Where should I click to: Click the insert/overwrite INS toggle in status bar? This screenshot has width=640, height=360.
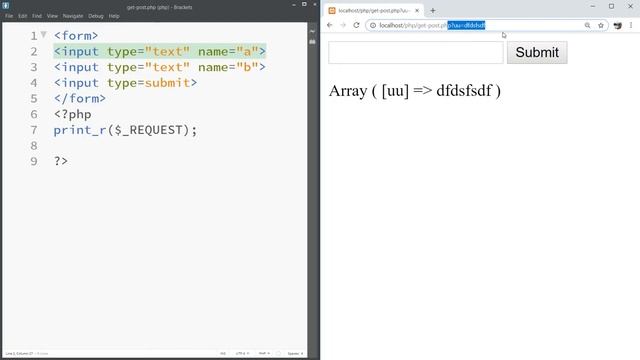click(223, 353)
